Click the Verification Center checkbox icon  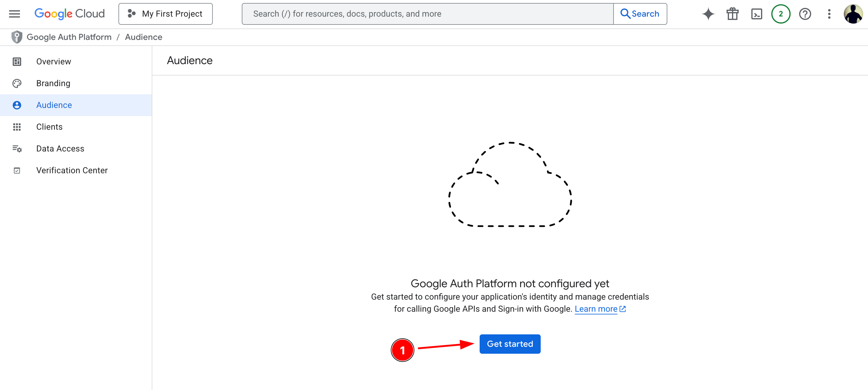17,171
